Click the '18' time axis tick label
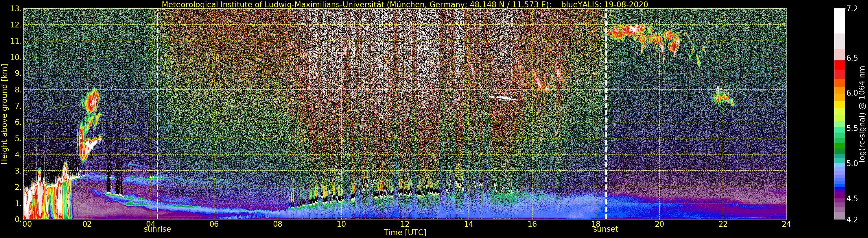 point(596,224)
